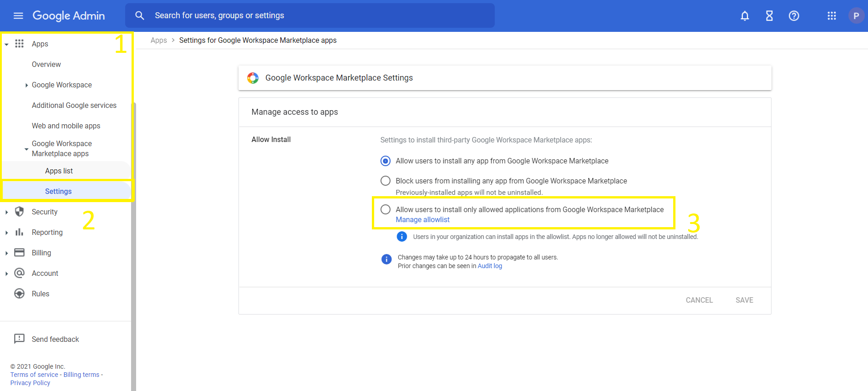Click the Rules icon

click(19, 294)
